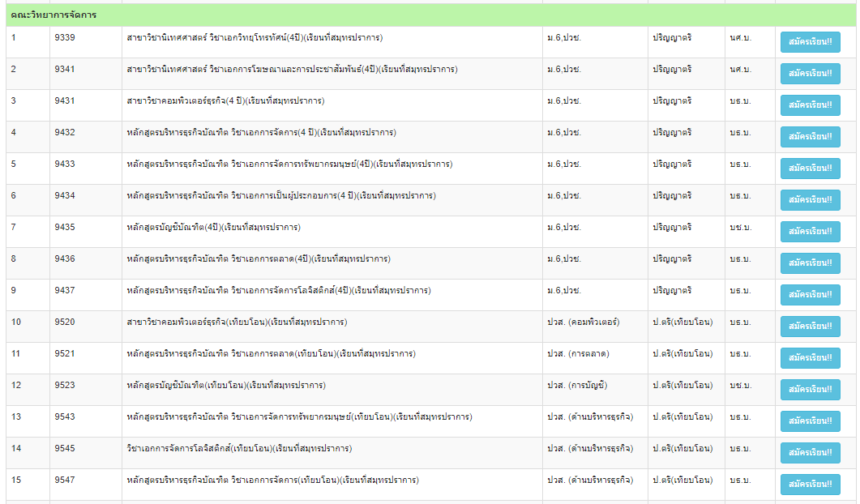Click สมัครเรียน button for course 9436

click(x=810, y=263)
